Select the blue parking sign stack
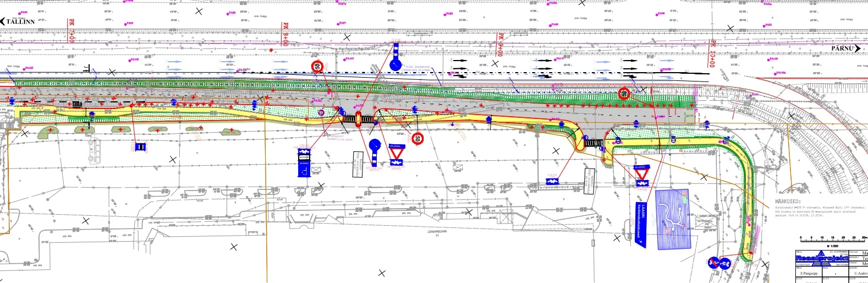This screenshot has width=868, height=283. click(x=304, y=162)
